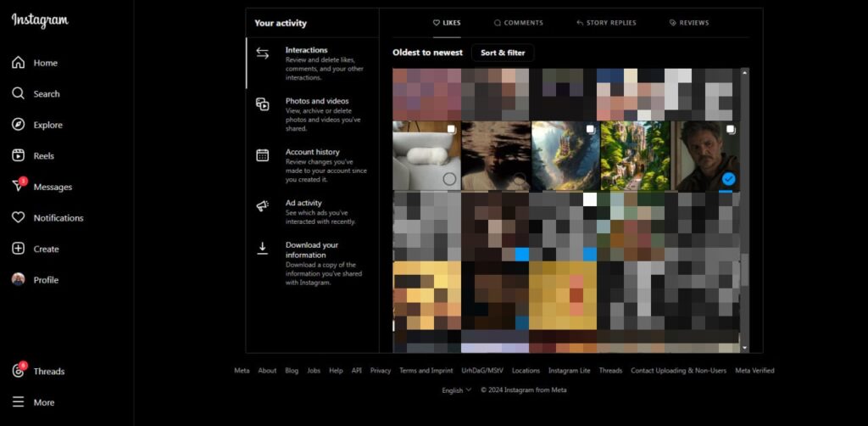
Task: Deselect the checked bearded man post
Action: (x=728, y=179)
